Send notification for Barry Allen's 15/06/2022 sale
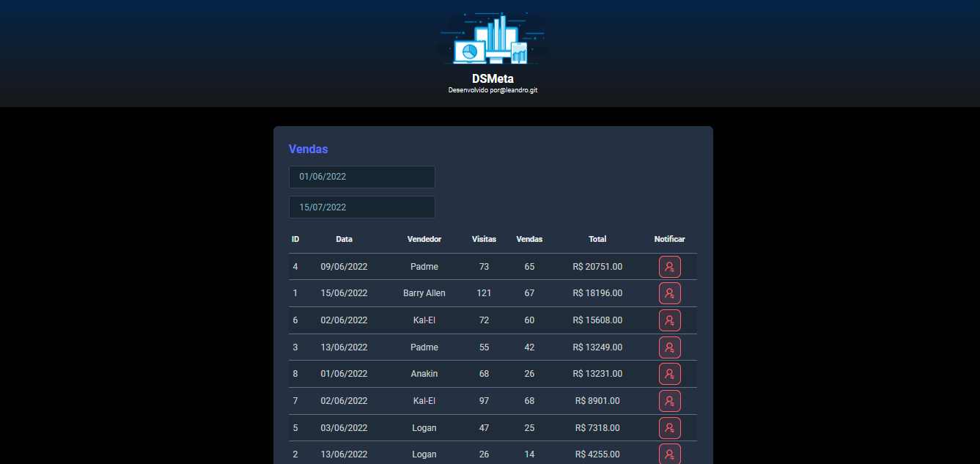 pyautogui.click(x=669, y=293)
